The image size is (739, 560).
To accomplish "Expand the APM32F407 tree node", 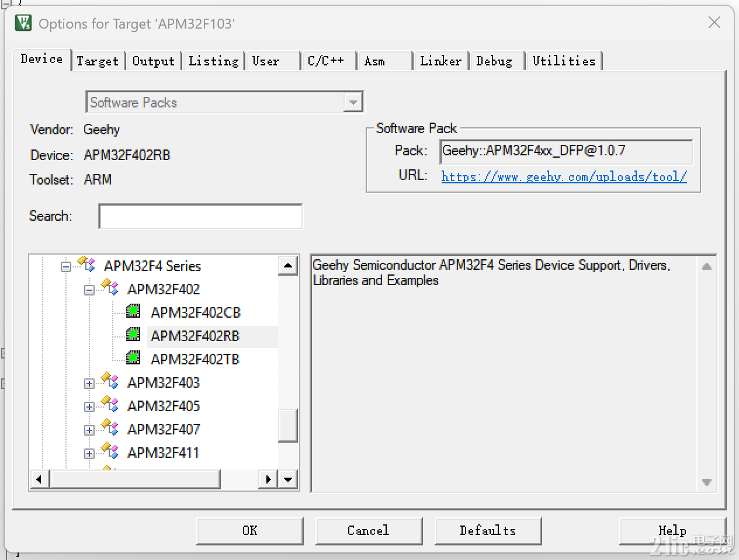I will pos(89,430).
